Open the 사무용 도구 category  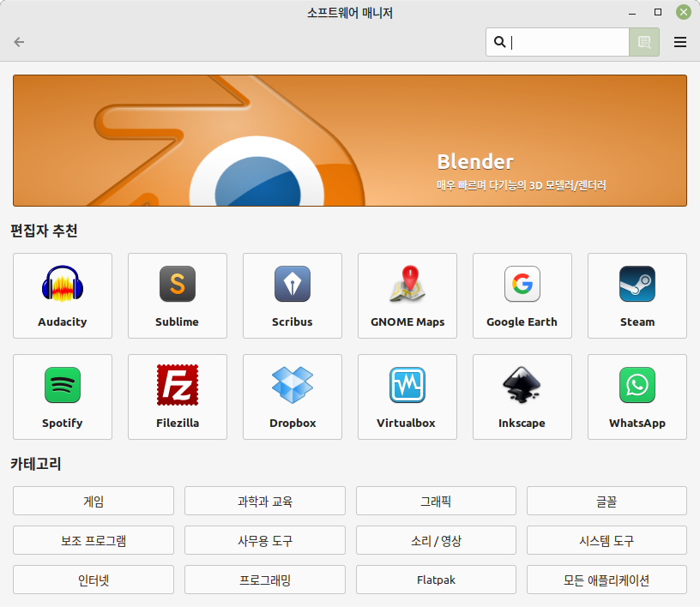[x=265, y=540]
